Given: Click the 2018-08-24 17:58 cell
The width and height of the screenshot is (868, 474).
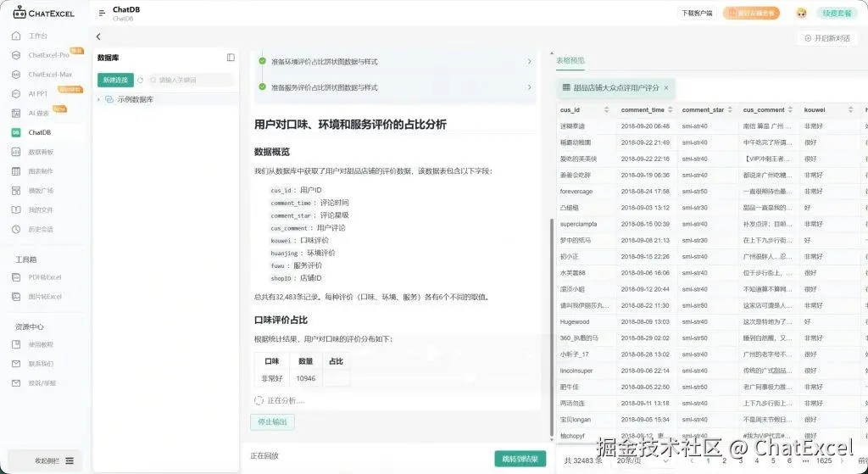Looking at the screenshot, I should tap(645, 192).
